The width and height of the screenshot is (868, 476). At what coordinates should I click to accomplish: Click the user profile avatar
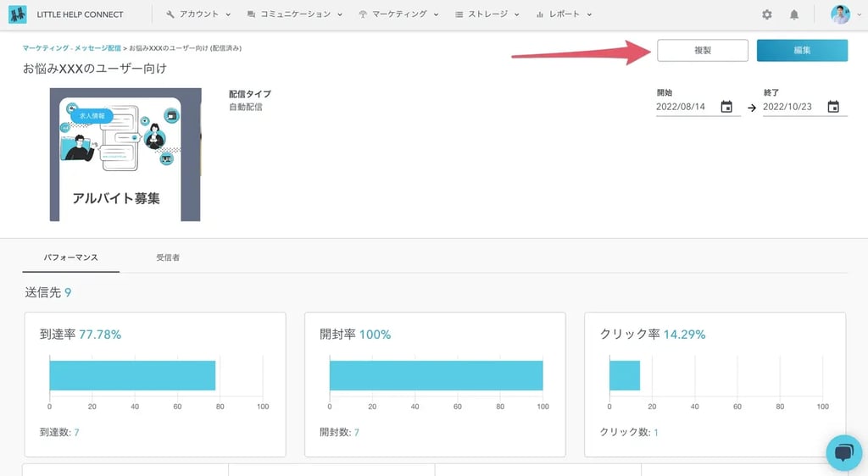click(x=840, y=14)
